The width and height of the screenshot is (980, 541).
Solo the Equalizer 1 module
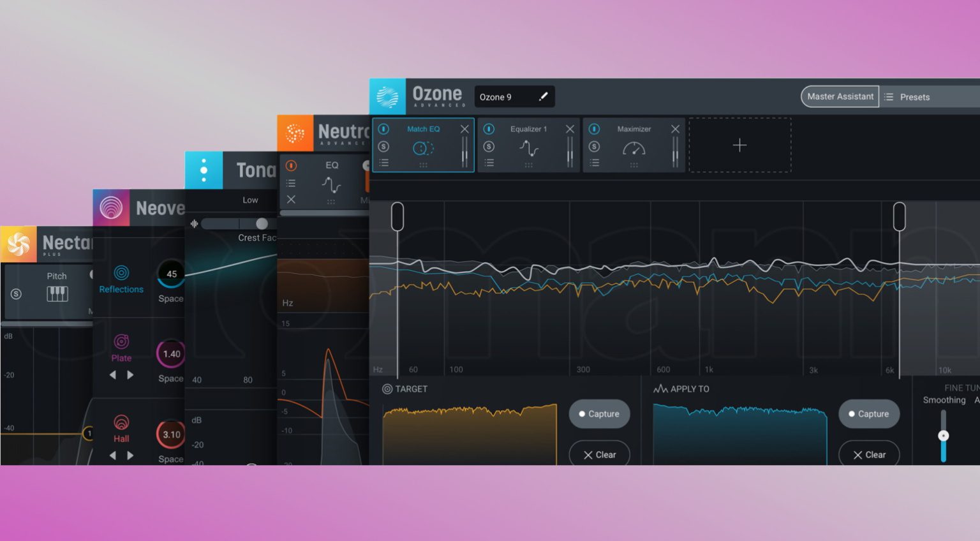(489, 147)
